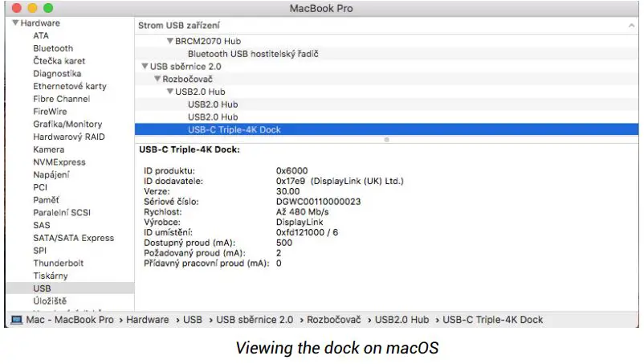Collapse the Hardware section triangle
The width and height of the screenshot is (644, 364).
pos(15,22)
